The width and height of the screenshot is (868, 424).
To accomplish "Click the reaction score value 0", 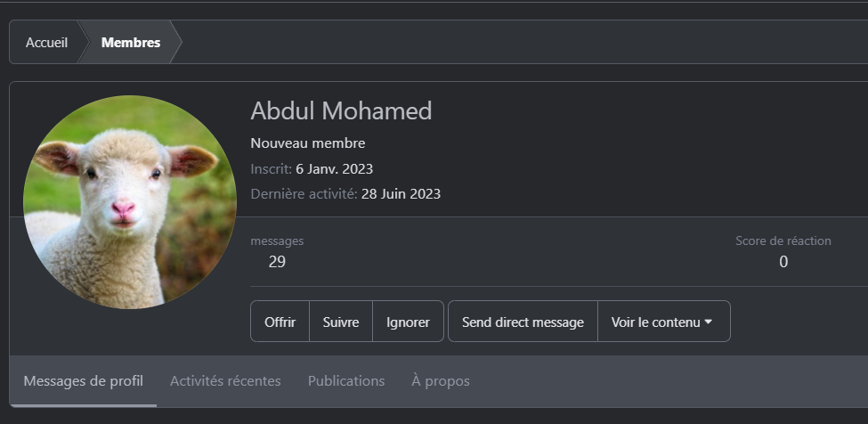I will pos(783,262).
